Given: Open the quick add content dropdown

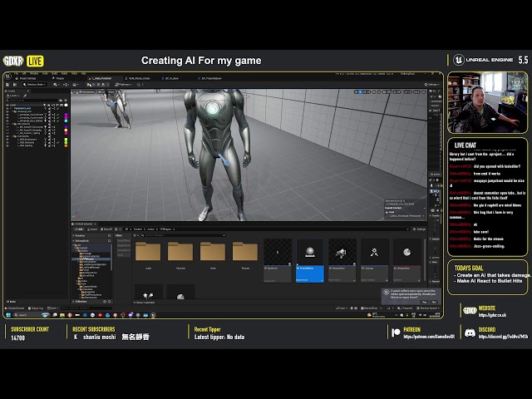Looking at the screenshot, I should pyautogui.click(x=57, y=85).
